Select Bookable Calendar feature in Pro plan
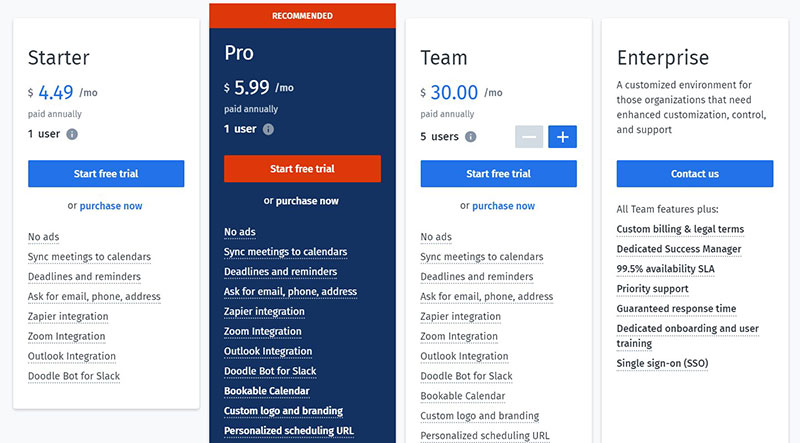The image size is (800, 443). [267, 391]
